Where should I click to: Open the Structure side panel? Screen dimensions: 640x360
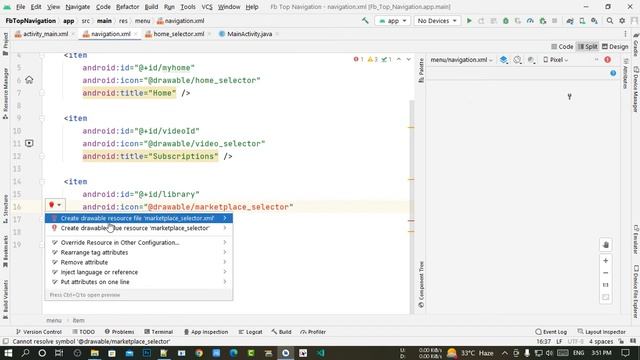(x=5, y=209)
